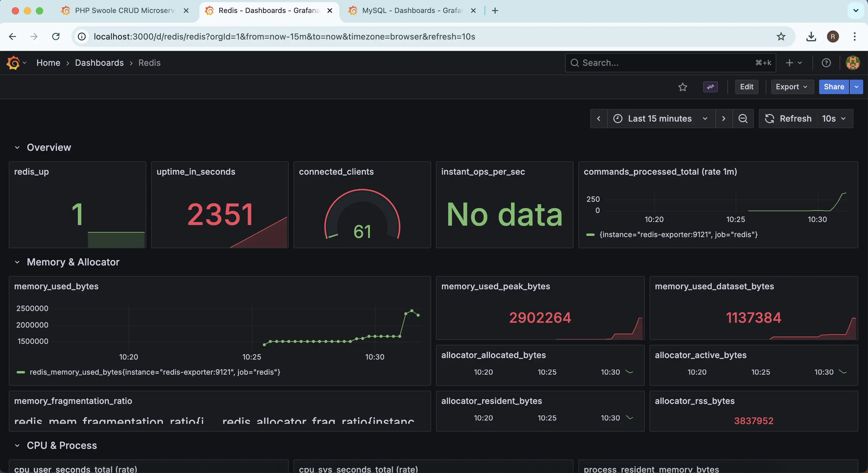Click the Edit button
The width and height of the screenshot is (868, 473).
click(747, 87)
